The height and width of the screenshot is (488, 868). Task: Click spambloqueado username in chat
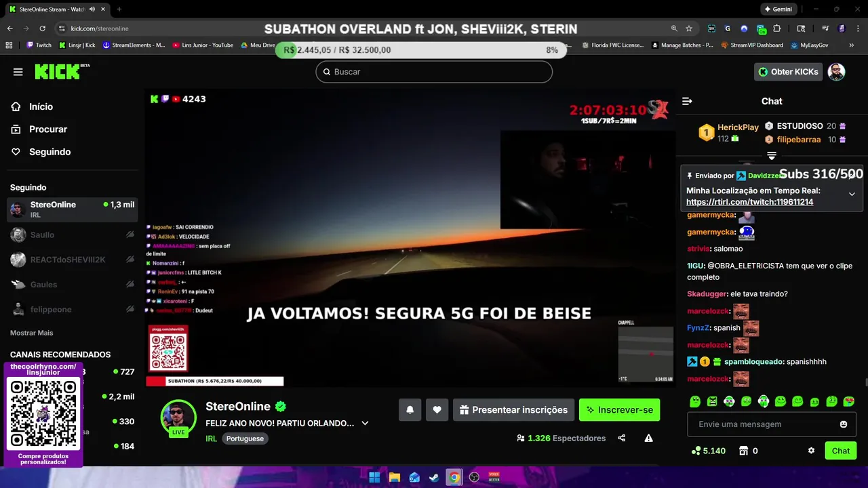coord(753,362)
